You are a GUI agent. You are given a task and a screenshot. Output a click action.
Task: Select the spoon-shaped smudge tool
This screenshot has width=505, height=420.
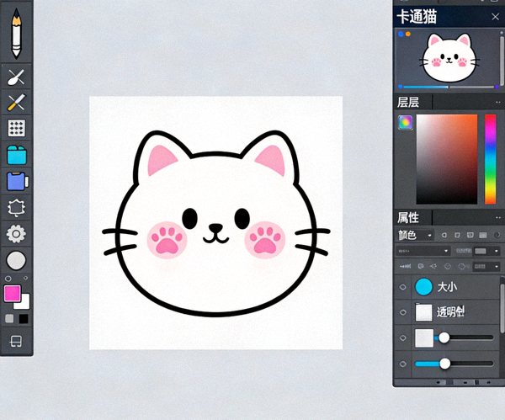[16, 77]
